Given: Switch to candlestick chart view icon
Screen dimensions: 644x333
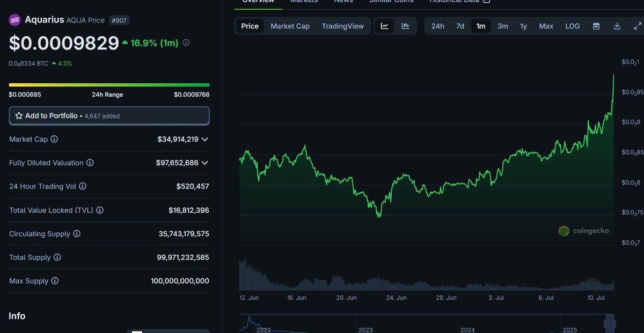Looking at the screenshot, I should click(405, 26).
